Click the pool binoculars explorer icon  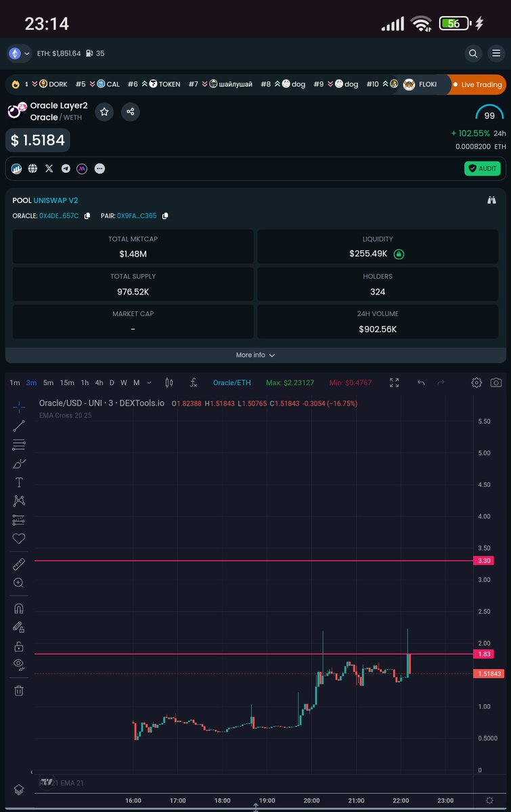tap(492, 200)
